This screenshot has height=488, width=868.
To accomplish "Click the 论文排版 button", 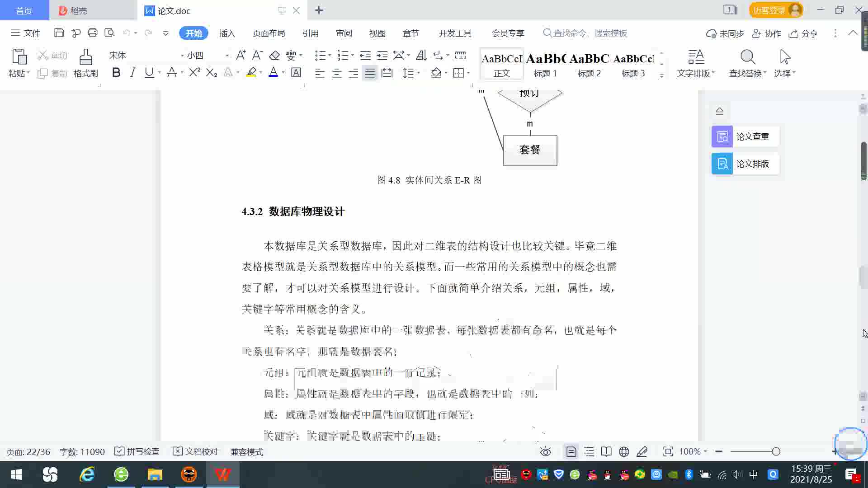I will pos(745,164).
